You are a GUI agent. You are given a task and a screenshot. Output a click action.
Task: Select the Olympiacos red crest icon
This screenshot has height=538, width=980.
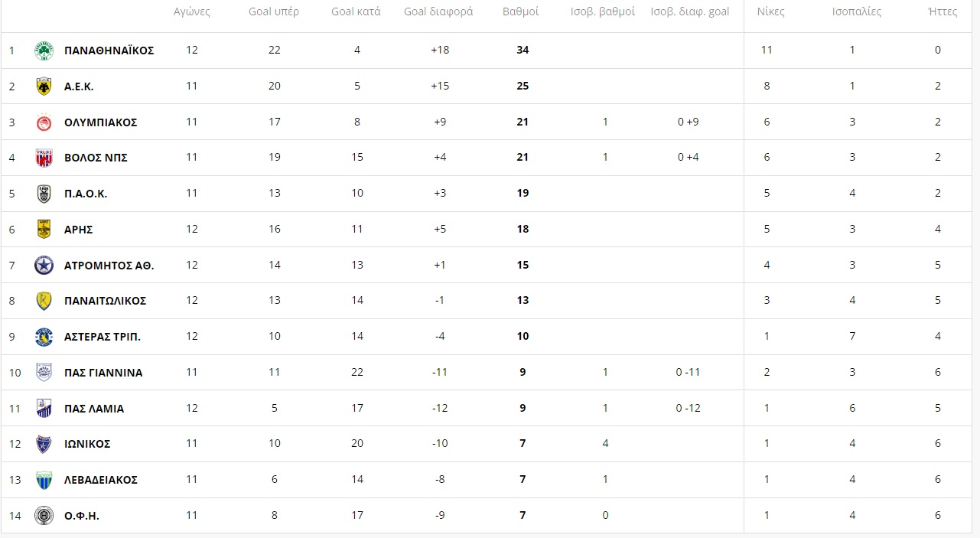tap(44, 122)
